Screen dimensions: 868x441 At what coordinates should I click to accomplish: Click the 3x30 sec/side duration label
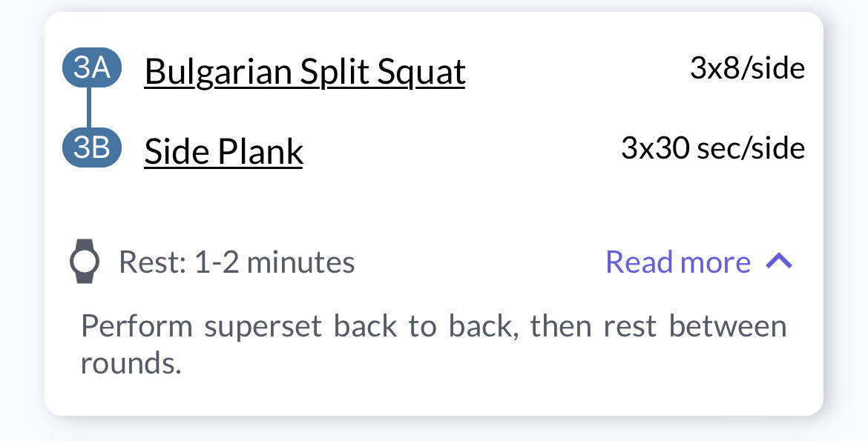[x=713, y=148]
